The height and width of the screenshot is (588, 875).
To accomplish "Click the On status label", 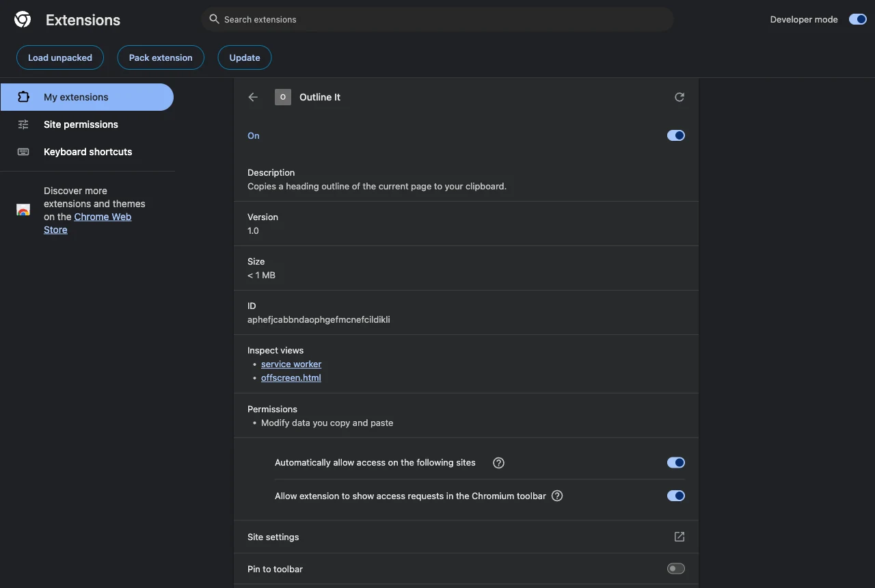I will (x=254, y=135).
